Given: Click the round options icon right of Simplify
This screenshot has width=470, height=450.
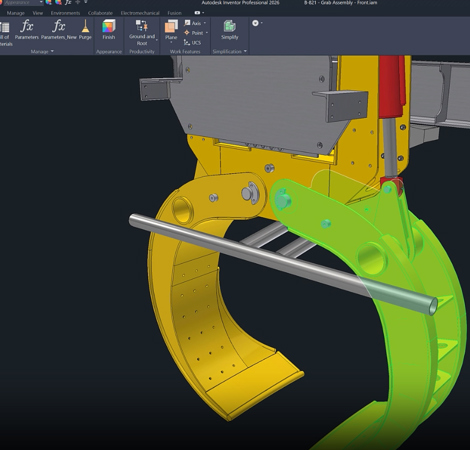Looking at the screenshot, I should 255,23.
